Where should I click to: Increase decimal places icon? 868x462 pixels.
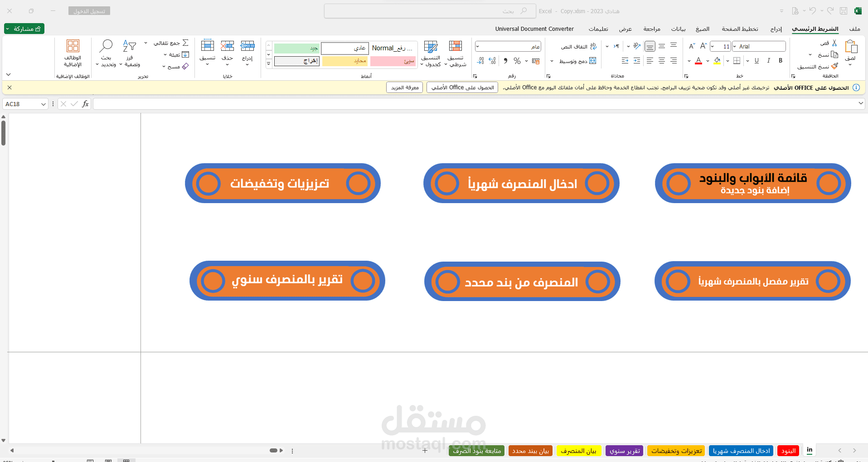click(x=493, y=61)
